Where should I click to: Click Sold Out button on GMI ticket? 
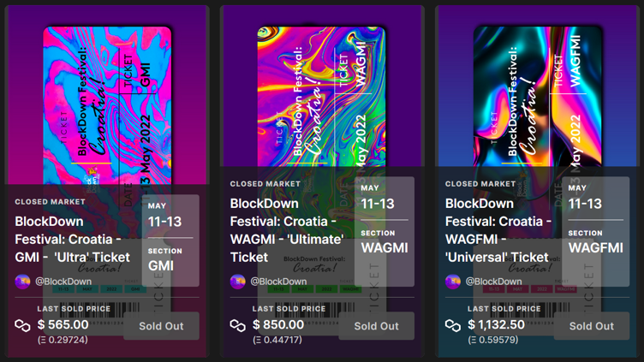161,326
